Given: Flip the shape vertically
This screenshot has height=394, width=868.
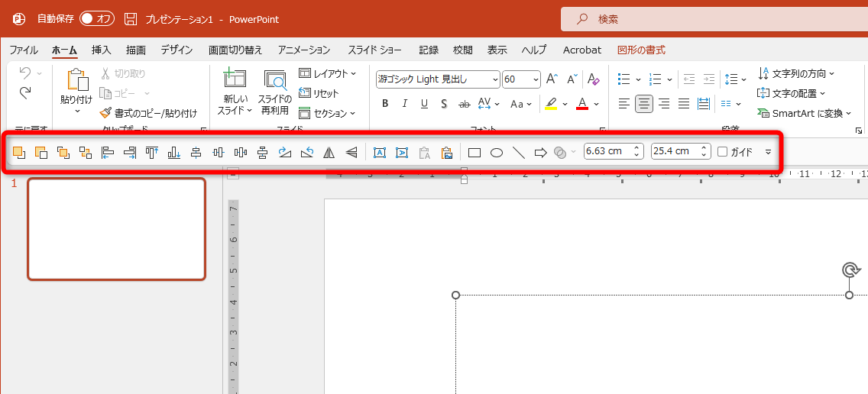Looking at the screenshot, I should point(351,152).
